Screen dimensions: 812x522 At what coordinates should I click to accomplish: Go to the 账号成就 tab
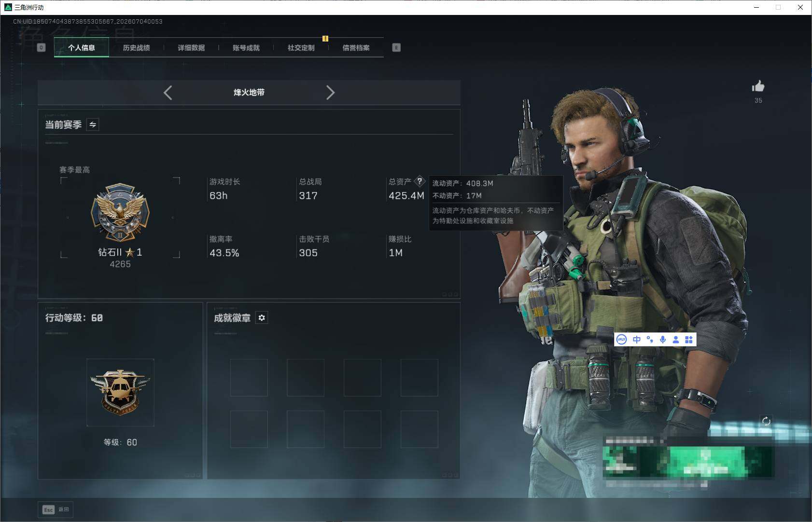coord(246,48)
